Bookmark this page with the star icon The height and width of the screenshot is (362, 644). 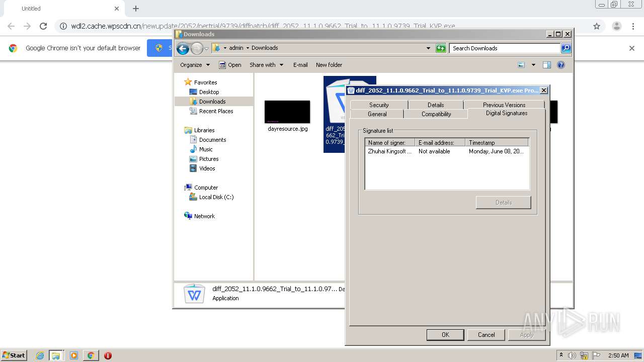(x=597, y=26)
